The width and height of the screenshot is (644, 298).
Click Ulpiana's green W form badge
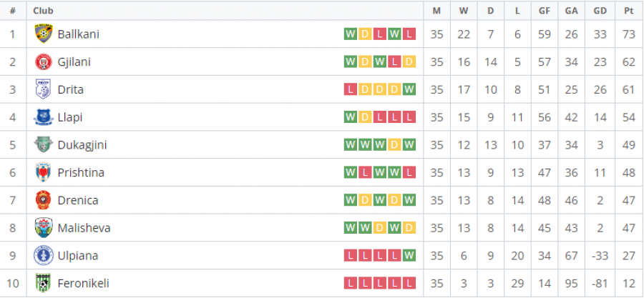(409, 256)
